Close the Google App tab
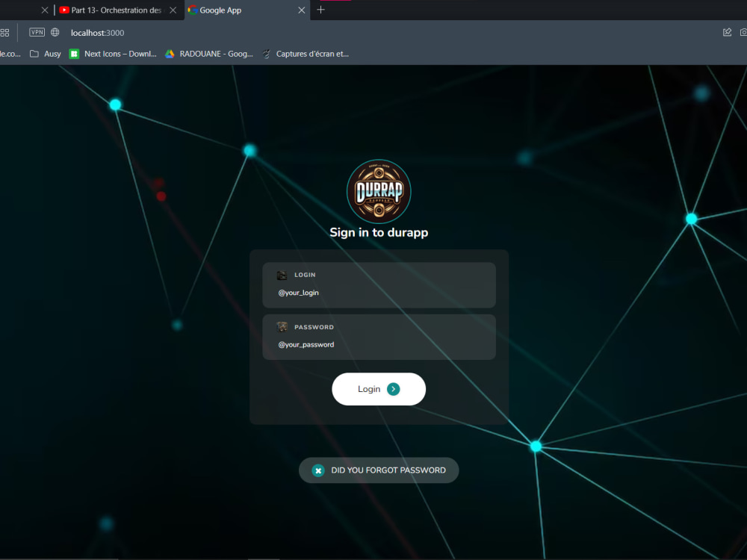This screenshot has width=747, height=560. click(x=302, y=10)
